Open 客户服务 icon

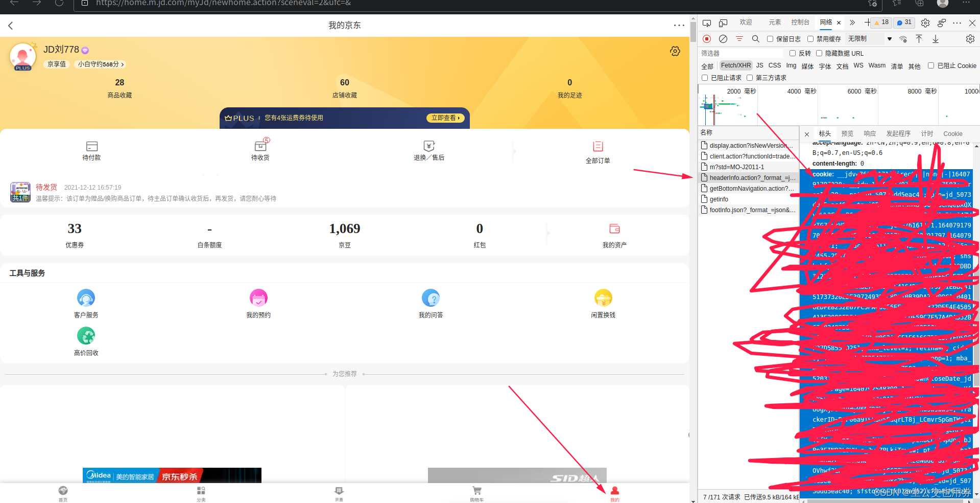tap(86, 298)
